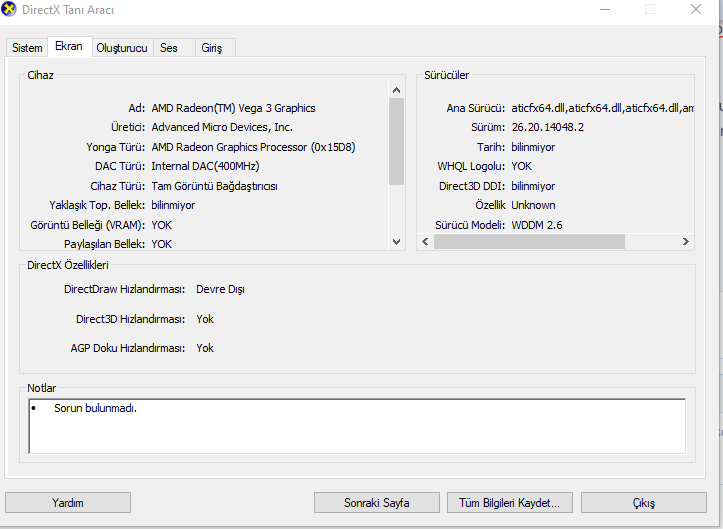Exit with the Çıkış button
Image resolution: width=723 pixels, height=529 pixels.
click(x=644, y=502)
